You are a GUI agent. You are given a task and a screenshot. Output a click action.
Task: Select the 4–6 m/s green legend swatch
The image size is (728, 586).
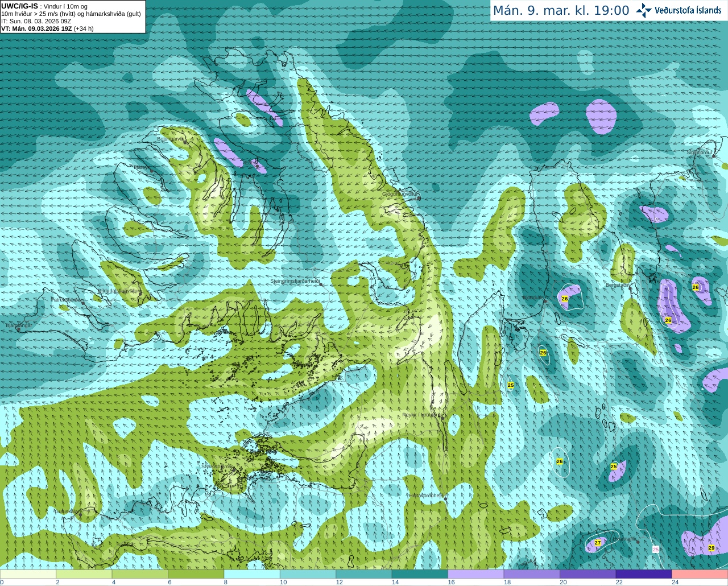[x=140, y=574]
